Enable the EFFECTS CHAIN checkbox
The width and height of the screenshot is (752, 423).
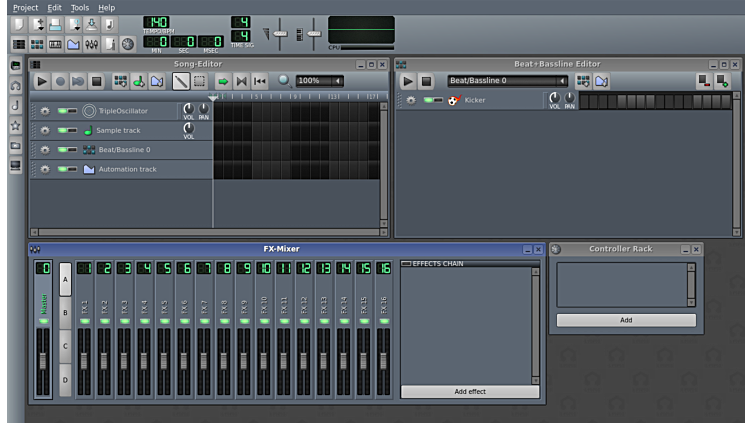[406, 264]
